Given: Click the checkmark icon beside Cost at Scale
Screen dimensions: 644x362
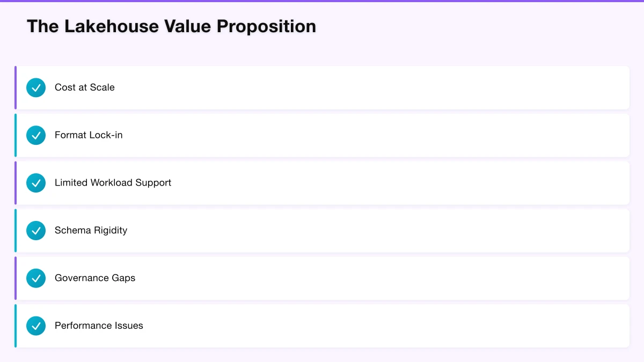Looking at the screenshot, I should (36, 87).
